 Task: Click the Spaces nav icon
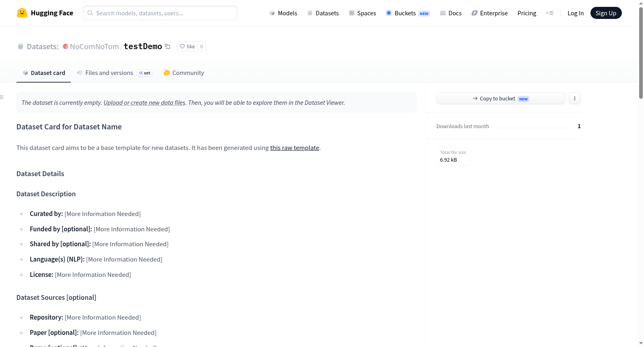tap(352, 13)
